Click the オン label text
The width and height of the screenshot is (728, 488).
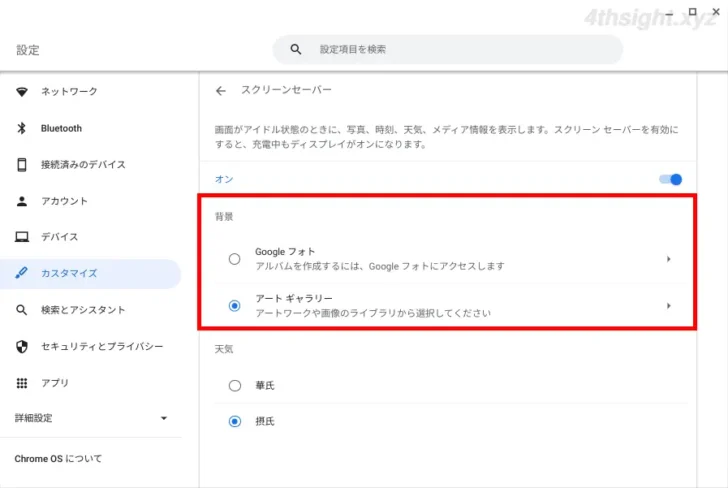(x=224, y=179)
